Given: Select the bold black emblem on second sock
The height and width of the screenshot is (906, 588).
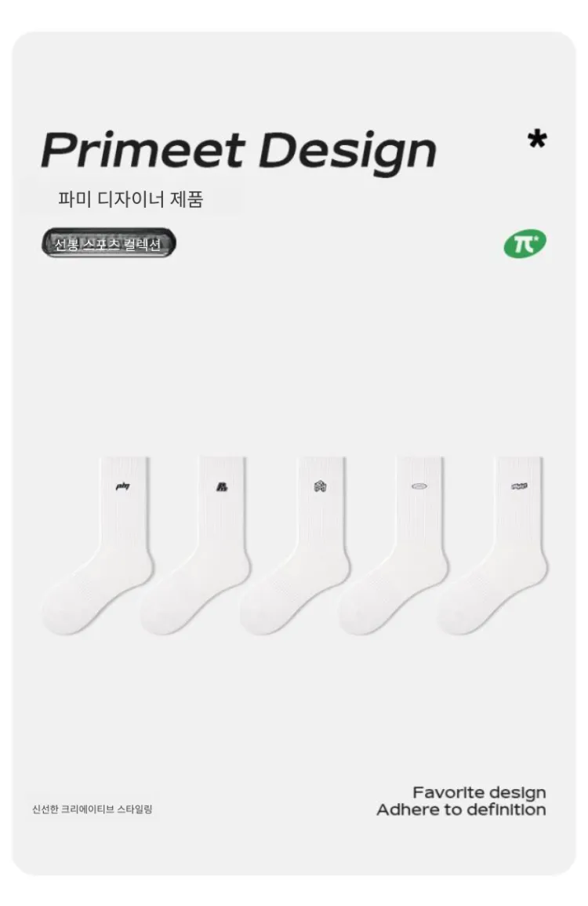Looking at the screenshot, I should tap(222, 487).
